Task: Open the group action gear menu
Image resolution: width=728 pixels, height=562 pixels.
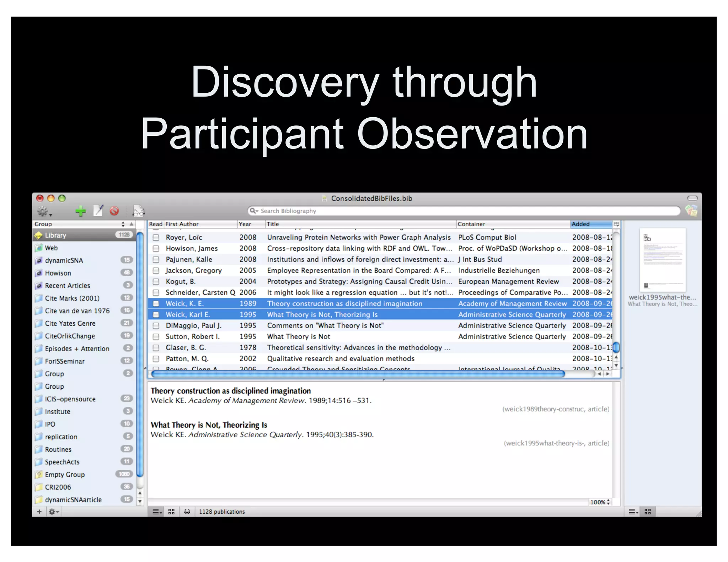Action: pyautogui.click(x=54, y=512)
